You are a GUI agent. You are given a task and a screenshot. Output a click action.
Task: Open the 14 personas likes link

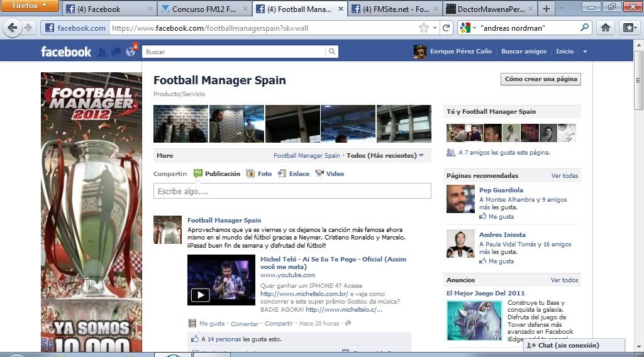(x=225, y=339)
